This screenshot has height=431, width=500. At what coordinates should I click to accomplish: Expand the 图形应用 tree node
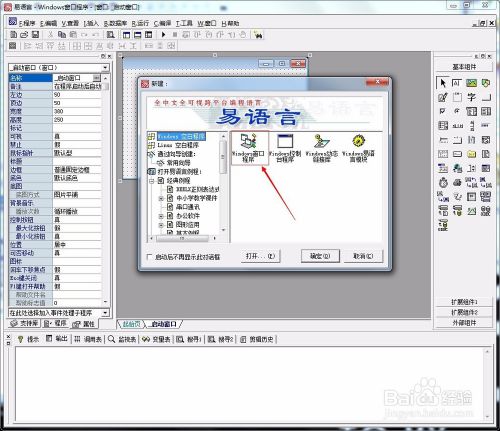point(161,225)
